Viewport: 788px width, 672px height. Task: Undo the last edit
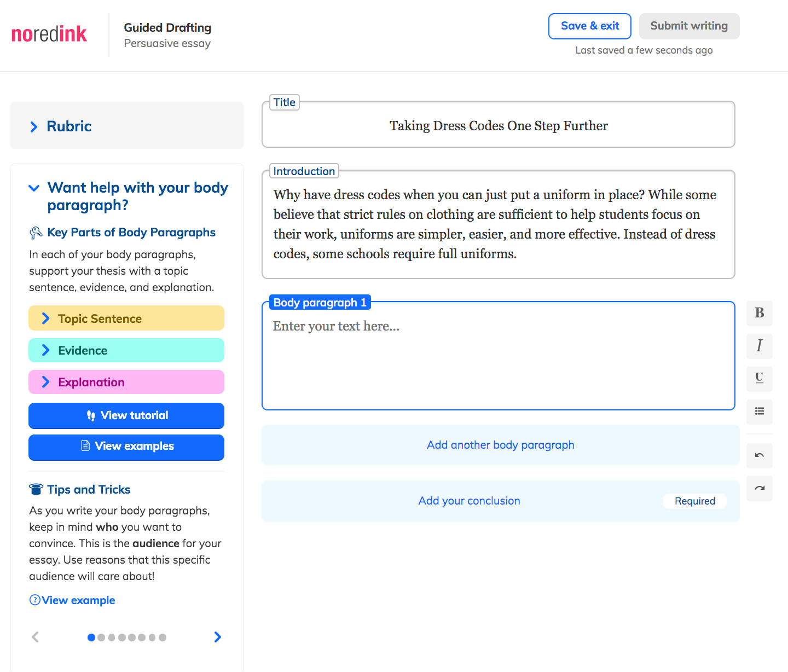[759, 455]
